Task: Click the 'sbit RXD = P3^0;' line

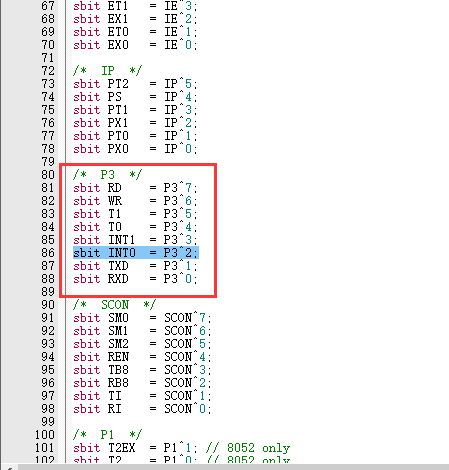Action: pyautogui.click(x=135, y=279)
